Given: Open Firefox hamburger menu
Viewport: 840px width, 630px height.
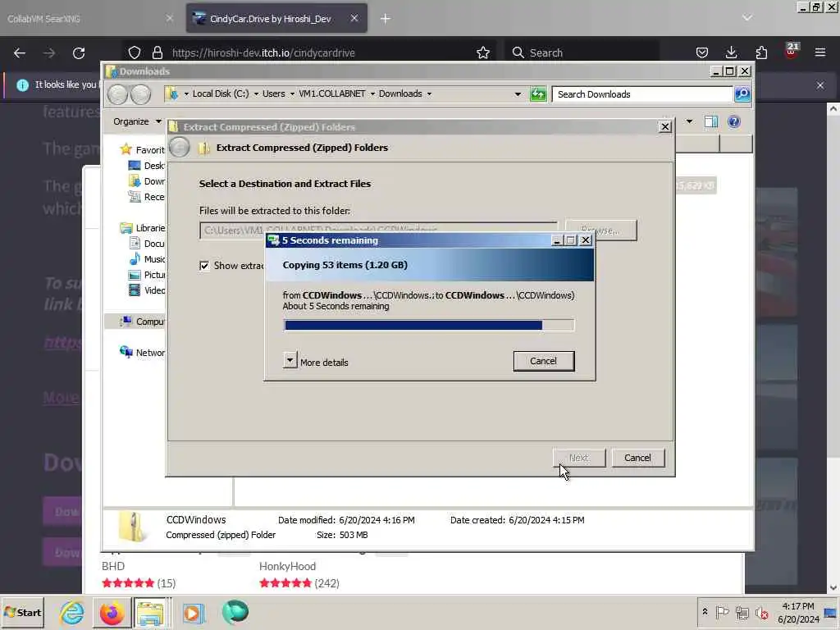Looking at the screenshot, I should (x=820, y=52).
